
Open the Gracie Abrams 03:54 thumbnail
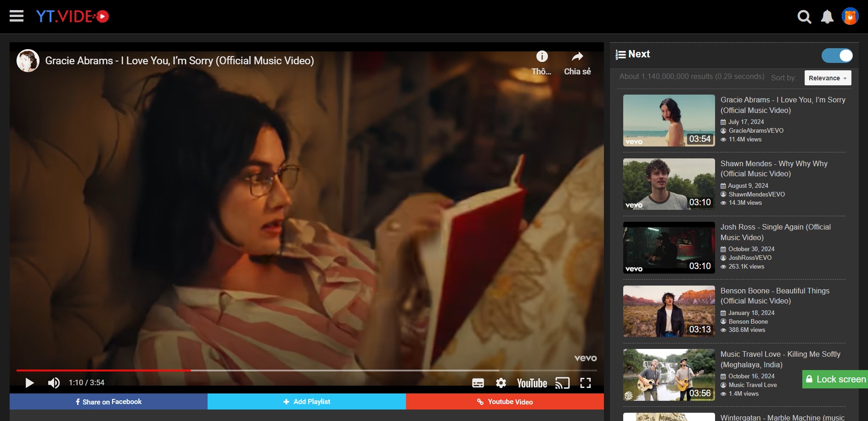point(669,121)
